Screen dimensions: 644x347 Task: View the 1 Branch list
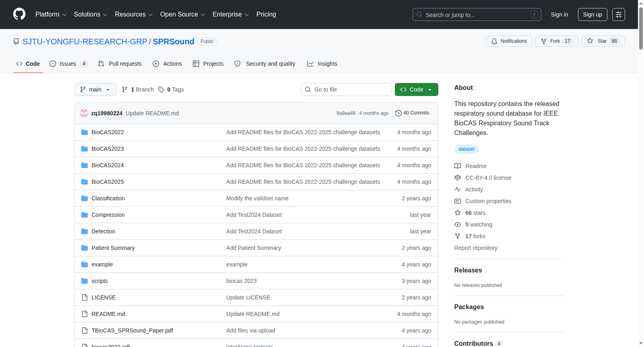(x=138, y=89)
